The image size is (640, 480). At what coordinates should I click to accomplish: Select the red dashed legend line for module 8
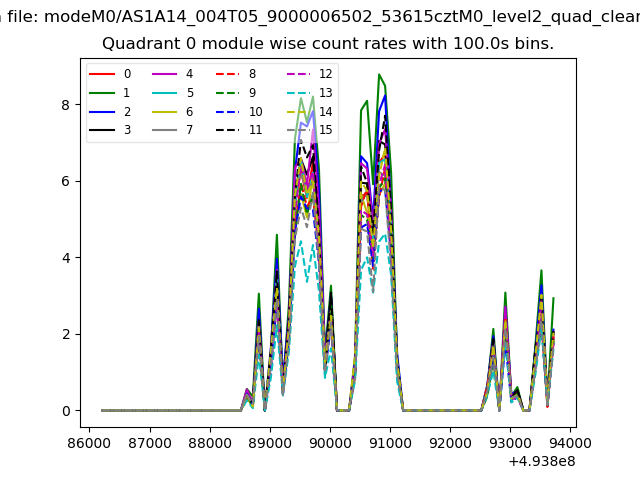228,74
